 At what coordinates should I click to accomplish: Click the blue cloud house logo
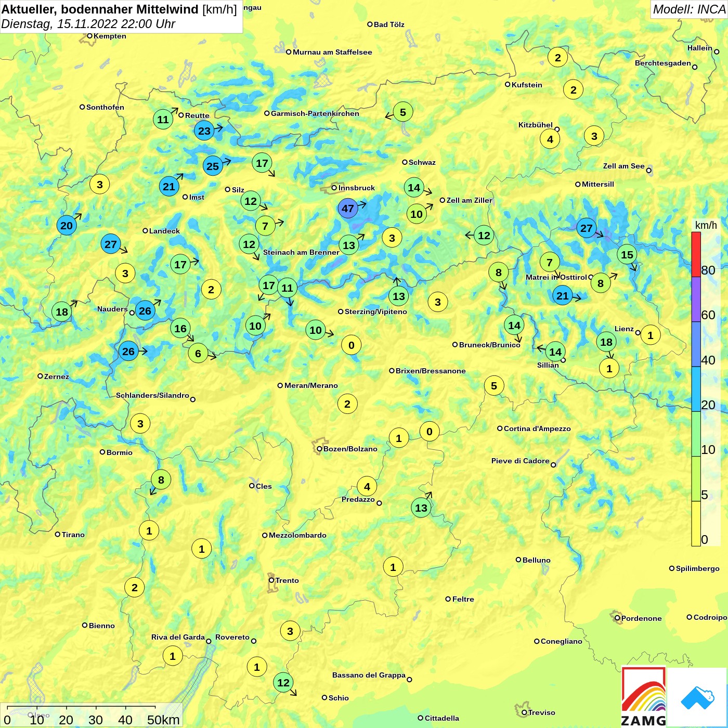(x=697, y=697)
